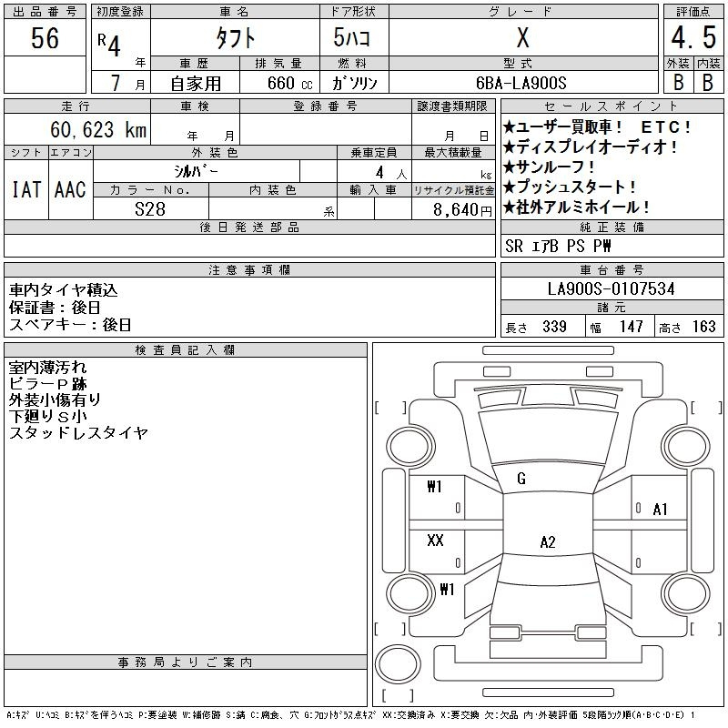Click inspector remark 外装小傷有り
The width and height of the screenshot is (728, 728).
[x=55, y=399]
